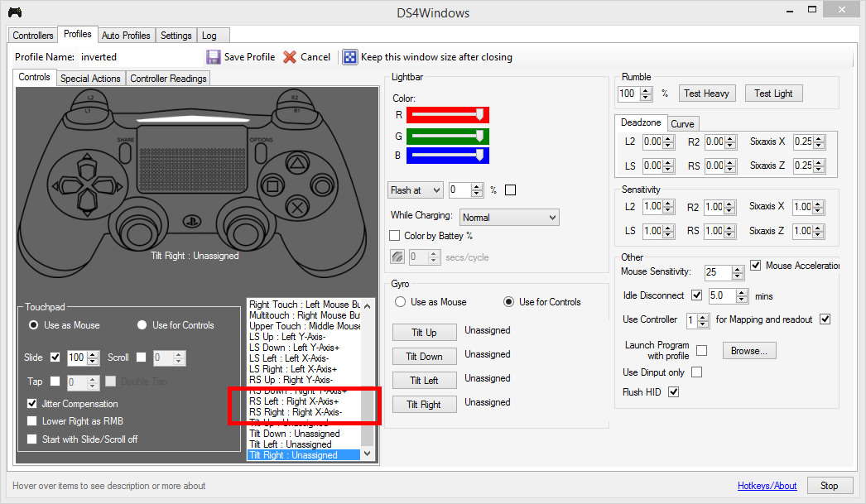Click the blue B color slider
This screenshot has width=866, height=504.
tap(448, 156)
